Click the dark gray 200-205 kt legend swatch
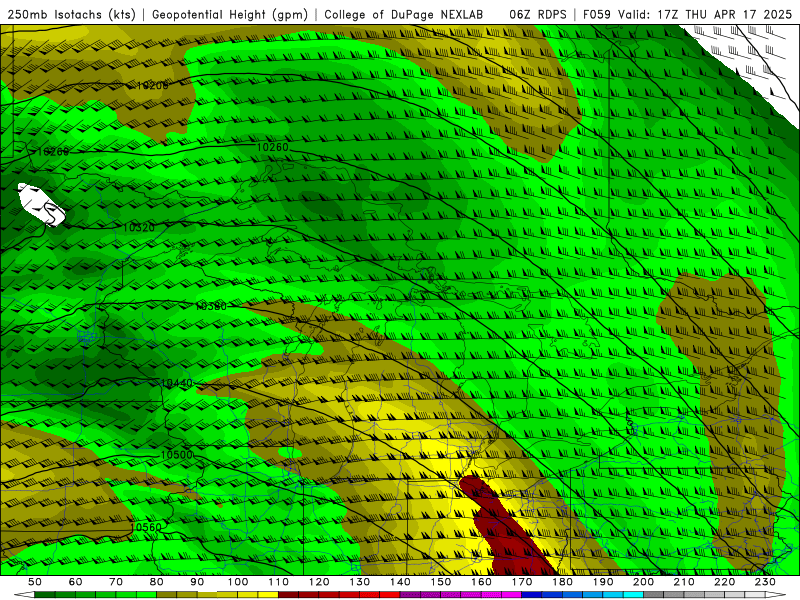The image size is (800, 600). pyautogui.click(x=654, y=595)
